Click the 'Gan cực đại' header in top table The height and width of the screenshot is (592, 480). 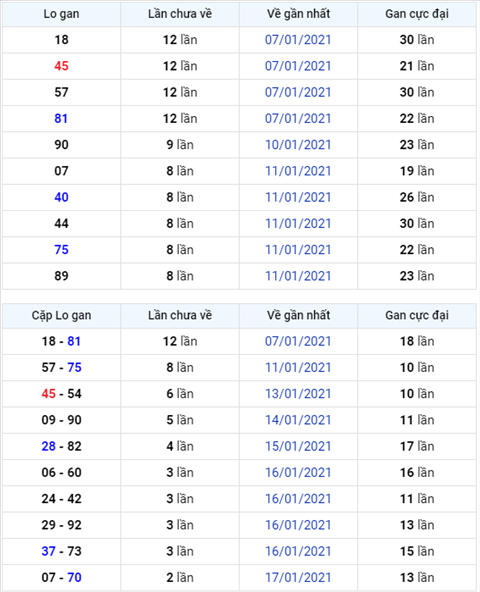417,14
